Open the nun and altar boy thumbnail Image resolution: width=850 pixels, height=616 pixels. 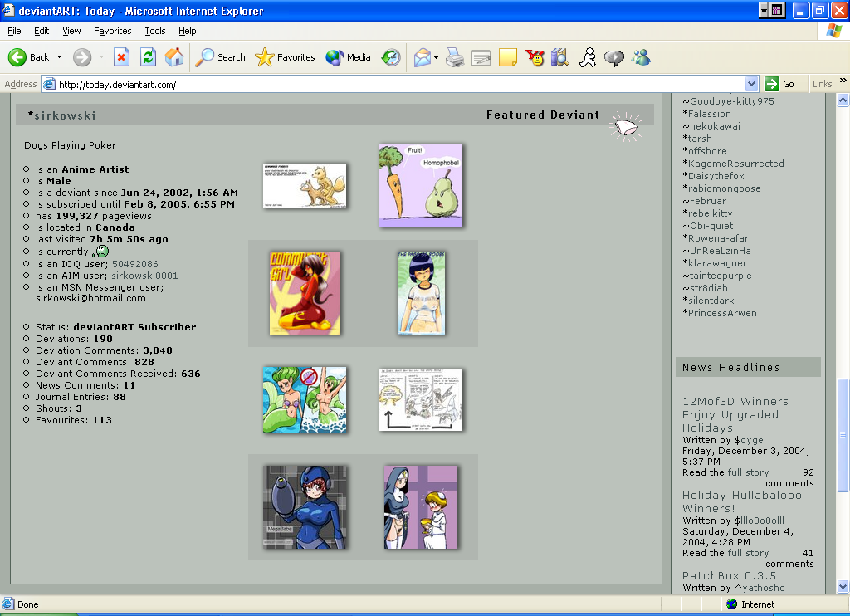421,507
